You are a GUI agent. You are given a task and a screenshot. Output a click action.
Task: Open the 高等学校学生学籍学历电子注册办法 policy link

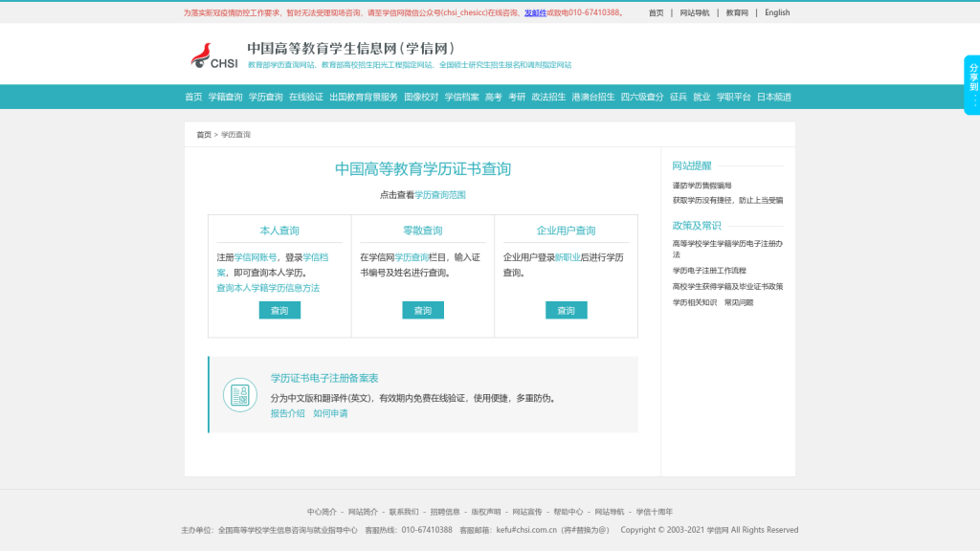coord(727,250)
